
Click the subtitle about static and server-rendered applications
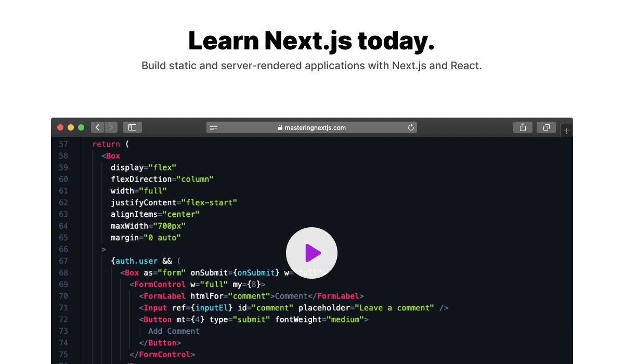[311, 66]
